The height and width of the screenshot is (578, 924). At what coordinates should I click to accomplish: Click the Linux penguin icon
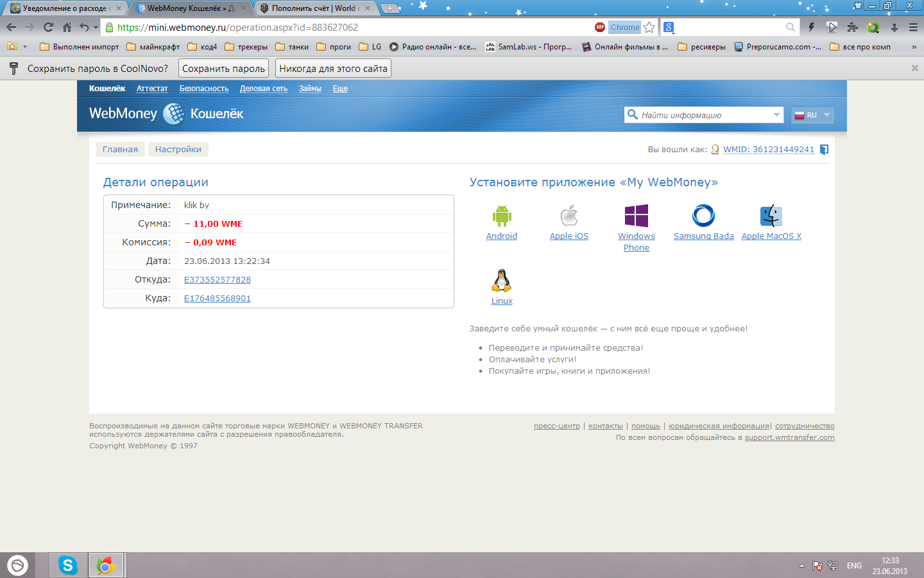point(502,281)
